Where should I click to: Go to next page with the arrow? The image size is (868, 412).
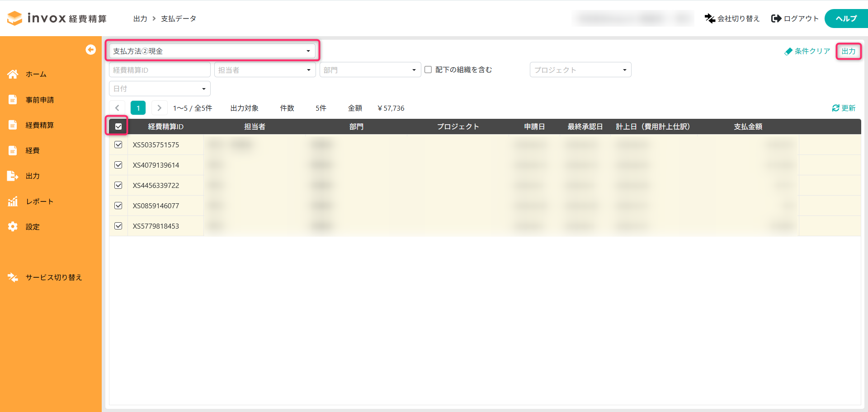(x=159, y=108)
